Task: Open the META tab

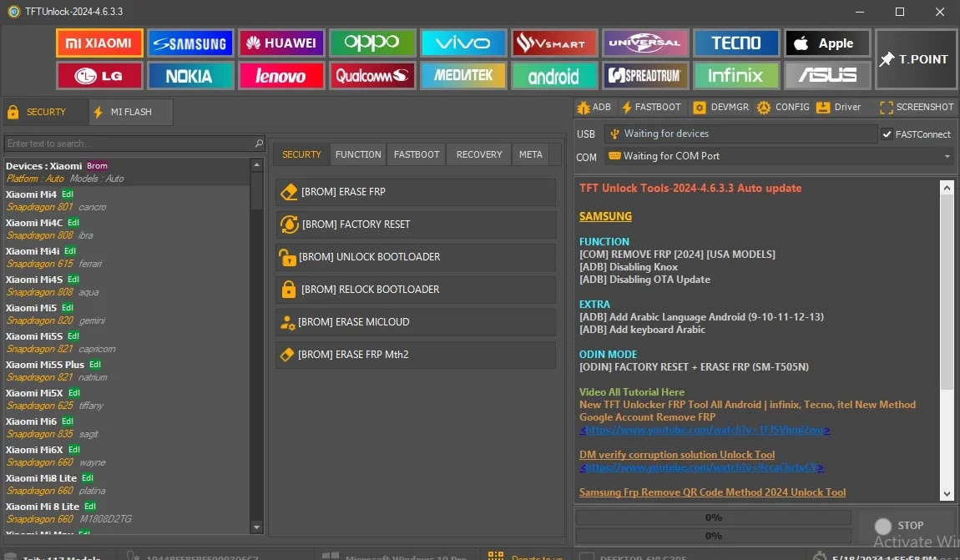Action: pos(531,154)
